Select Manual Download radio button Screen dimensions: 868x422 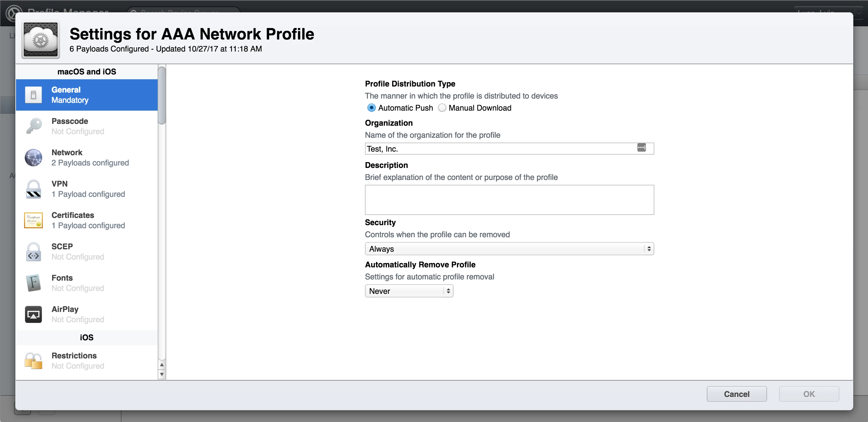coord(442,108)
